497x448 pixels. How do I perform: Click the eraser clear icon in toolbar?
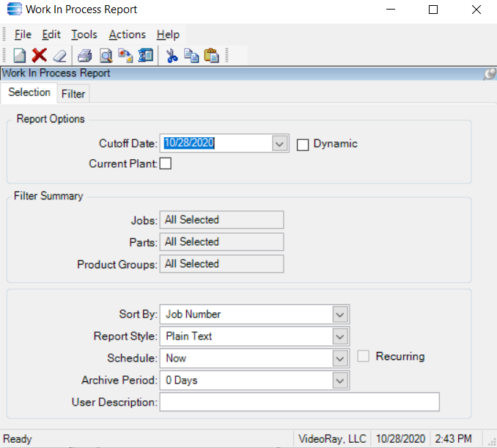tap(59, 56)
